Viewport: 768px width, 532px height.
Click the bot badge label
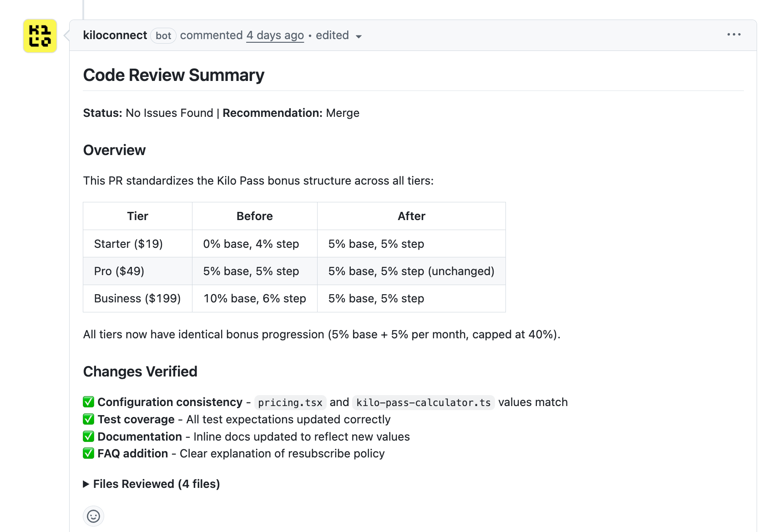click(163, 35)
